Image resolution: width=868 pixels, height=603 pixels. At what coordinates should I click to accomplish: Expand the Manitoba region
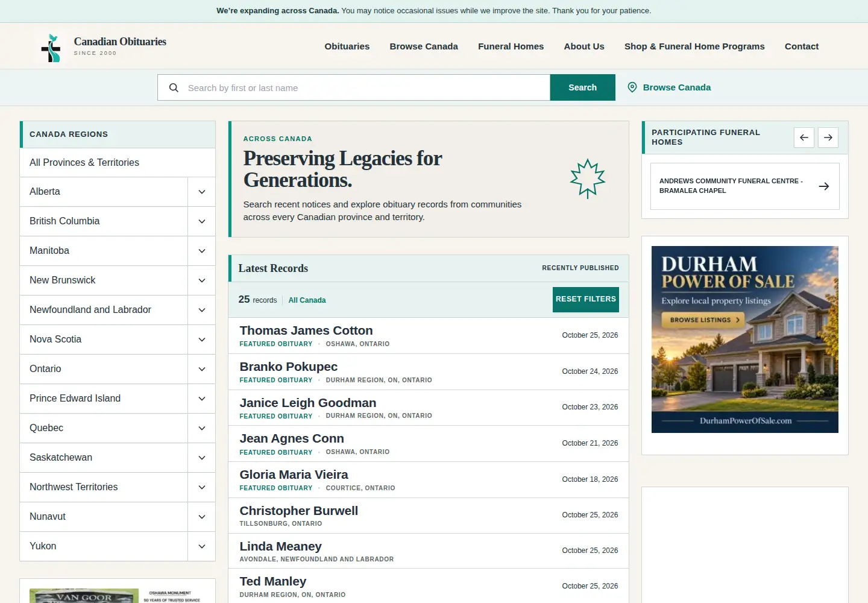(202, 251)
